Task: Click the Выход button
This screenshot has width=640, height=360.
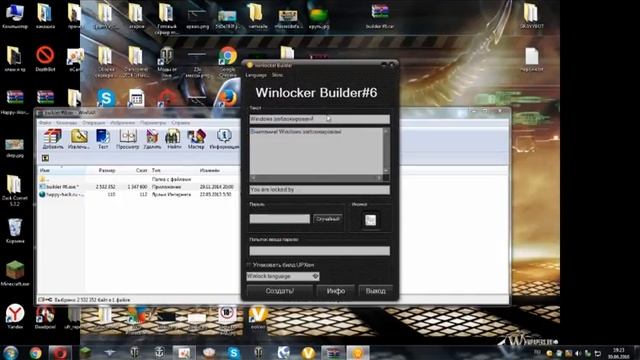Action: [x=376, y=291]
